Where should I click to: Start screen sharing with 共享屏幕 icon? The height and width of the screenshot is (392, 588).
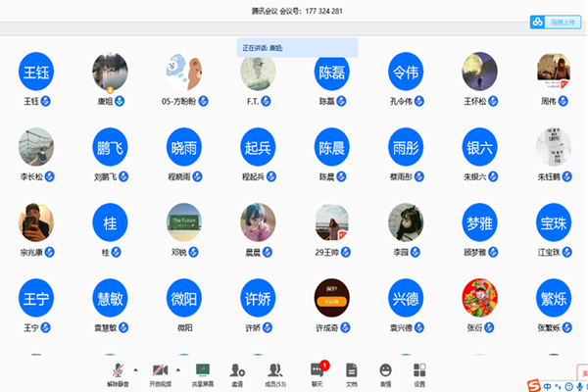[x=203, y=371]
